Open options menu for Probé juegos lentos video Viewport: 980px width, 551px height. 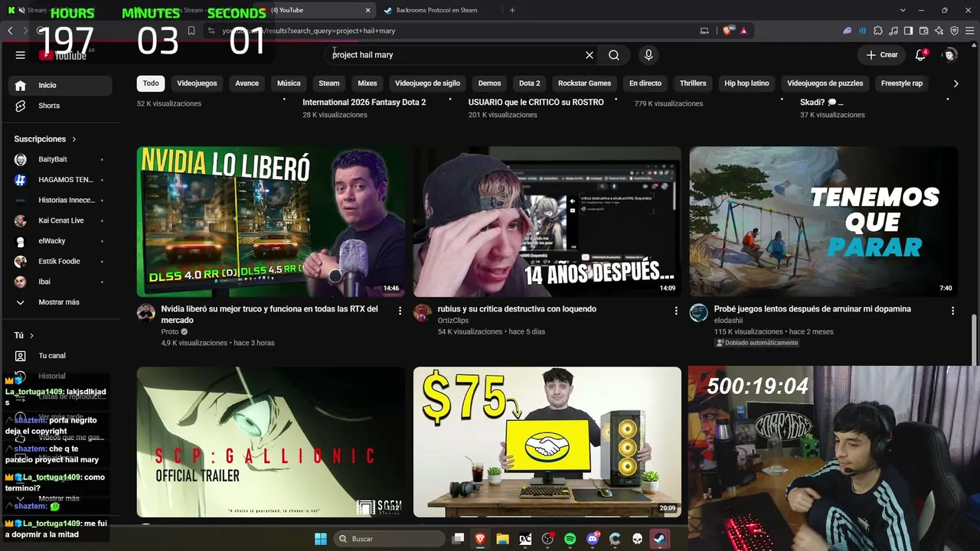pyautogui.click(x=952, y=311)
